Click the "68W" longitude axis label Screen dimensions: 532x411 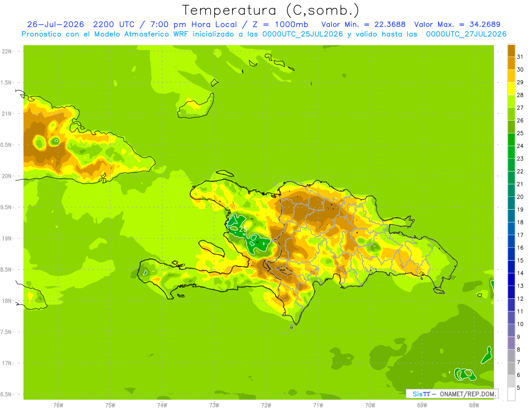474,405
